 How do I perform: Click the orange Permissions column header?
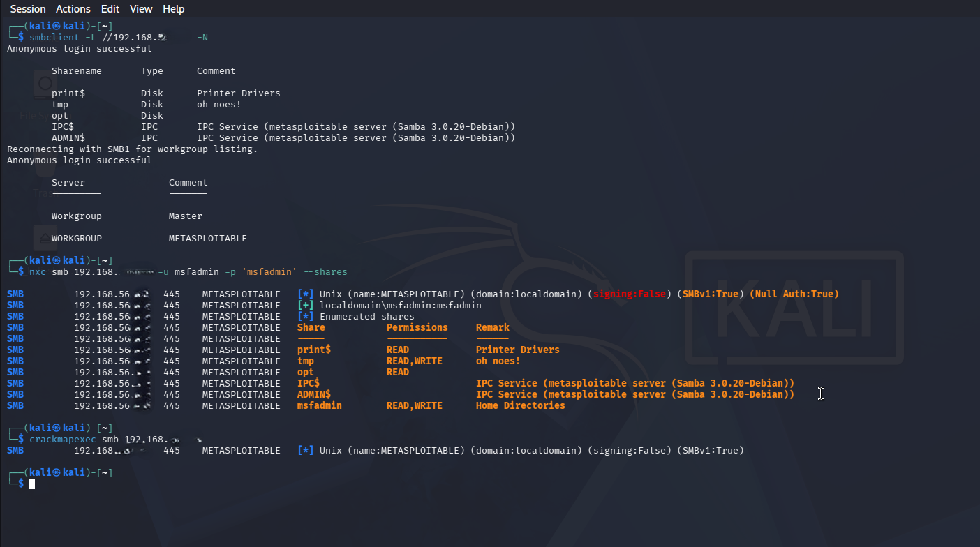tap(417, 328)
